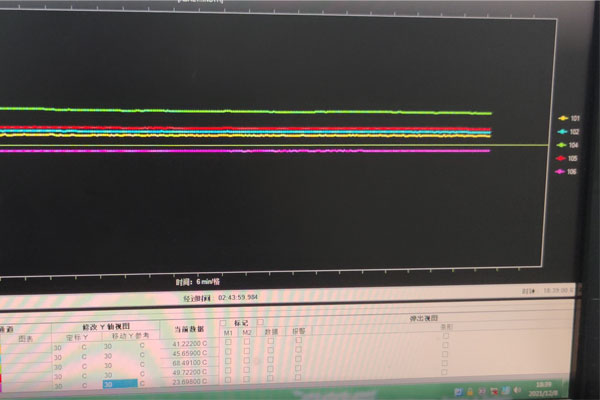Click the highlighted blue Y value field

pyautogui.click(x=115, y=384)
